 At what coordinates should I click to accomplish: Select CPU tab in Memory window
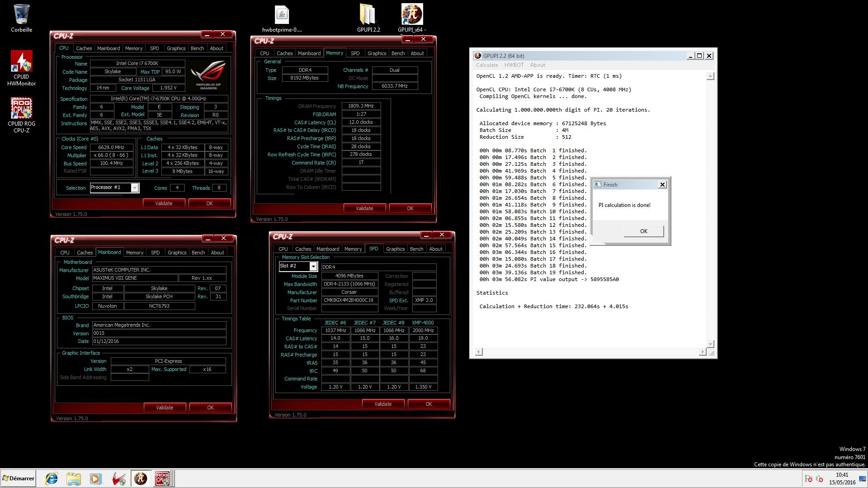264,53
